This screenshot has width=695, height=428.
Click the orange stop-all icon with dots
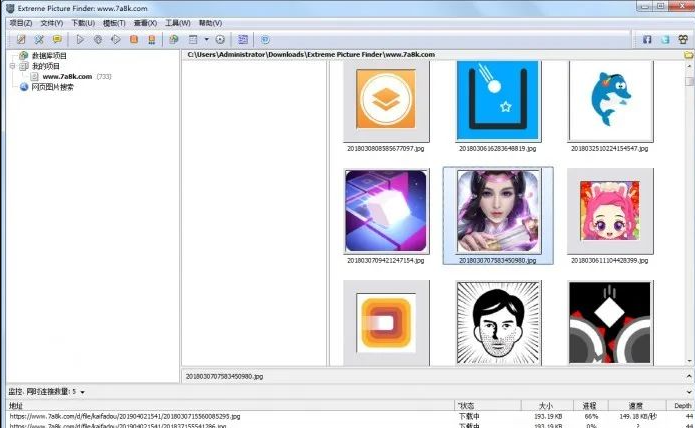point(152,39)
